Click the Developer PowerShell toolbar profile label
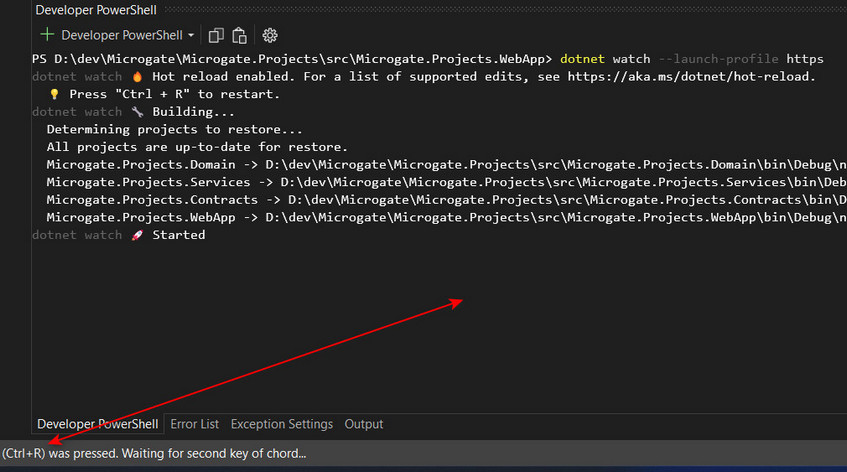 122,36
